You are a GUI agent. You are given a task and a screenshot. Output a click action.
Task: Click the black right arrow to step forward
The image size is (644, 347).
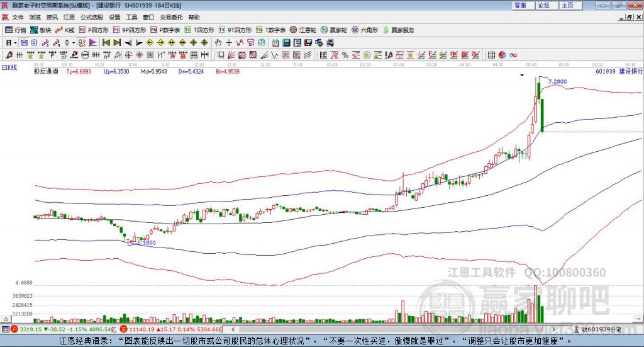pos(139,43)
